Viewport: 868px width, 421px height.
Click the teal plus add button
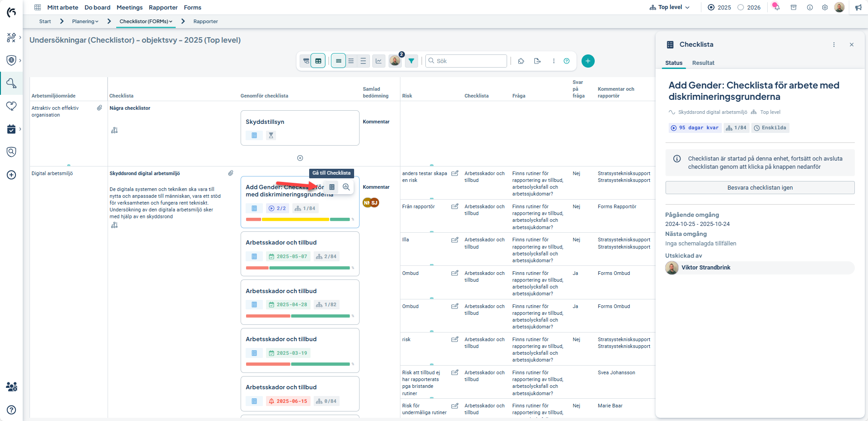[587, 61]
